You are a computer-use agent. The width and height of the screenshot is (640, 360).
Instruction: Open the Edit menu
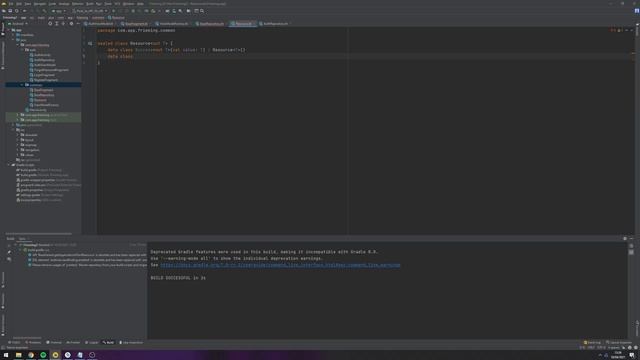coord(19,4)
